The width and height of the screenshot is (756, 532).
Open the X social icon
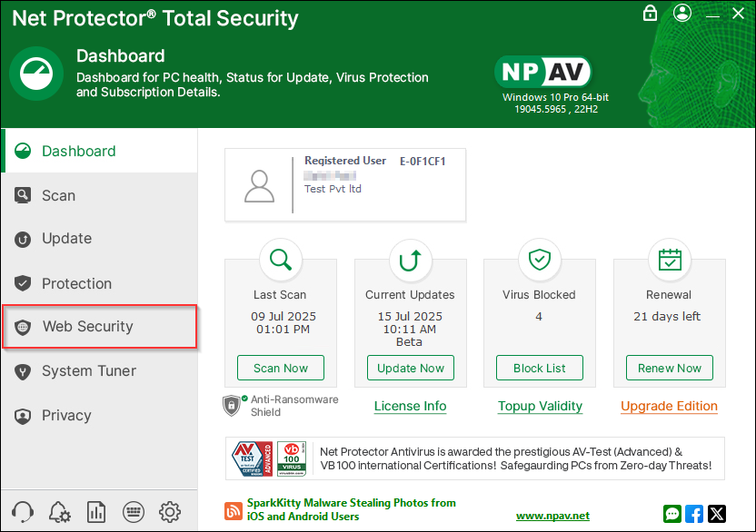[x=717, y=514]
